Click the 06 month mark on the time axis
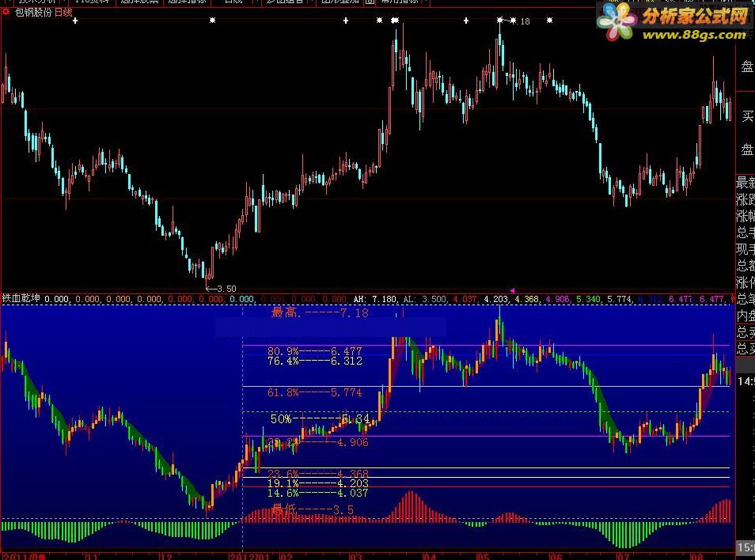Viewport: 755px width, 560px height. coord(556,556)
